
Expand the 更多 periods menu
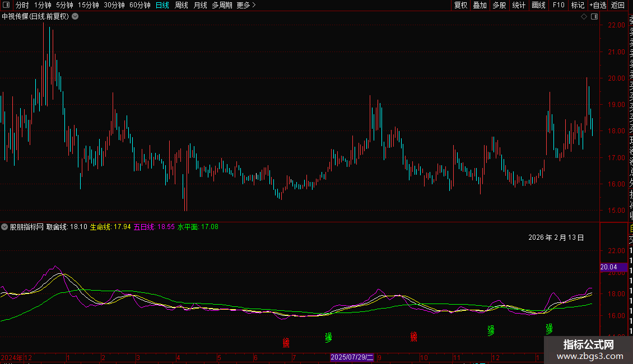pos(246,5)
